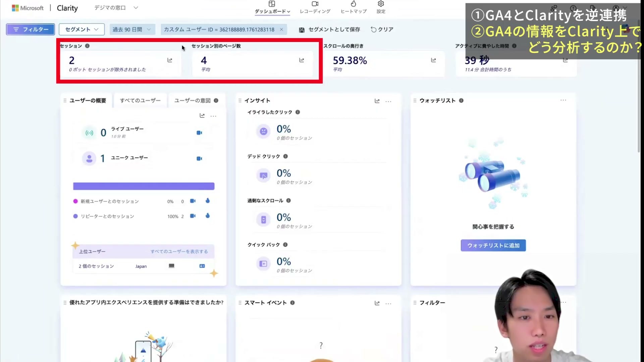Open the ダッシュボード tab

pos(272,7)
